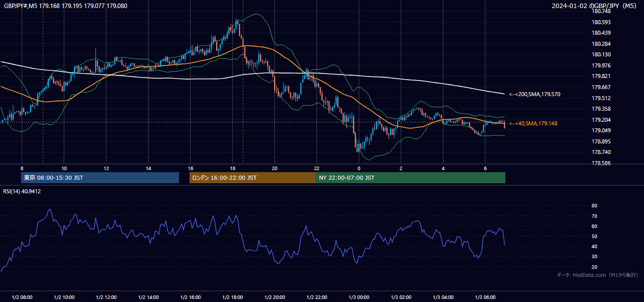Click price axis value 180.284
Image resolution: width=644 pixels, height=302 pixels.
(x=601, y=44)
